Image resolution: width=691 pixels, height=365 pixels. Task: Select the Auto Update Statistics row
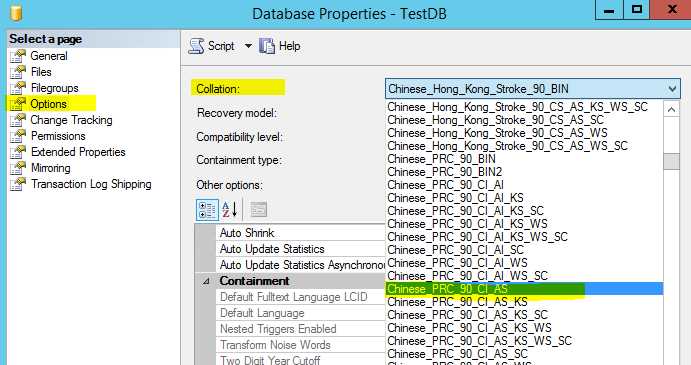point(301,249)
